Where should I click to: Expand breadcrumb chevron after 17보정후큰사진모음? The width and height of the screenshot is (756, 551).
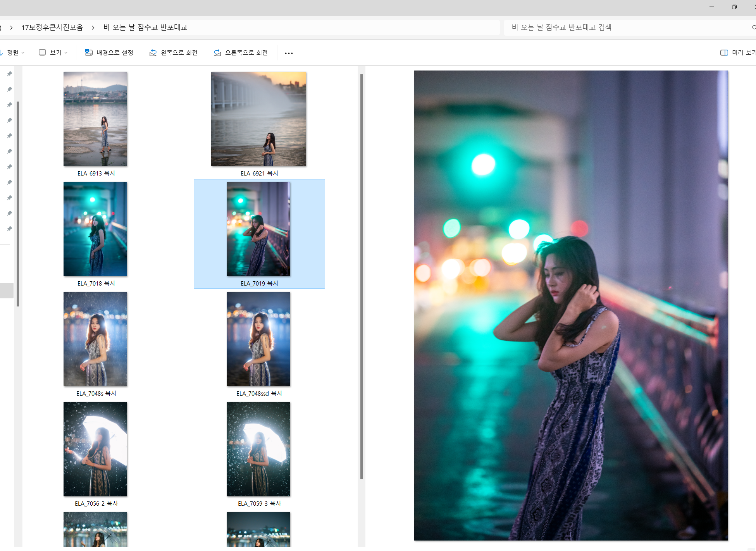[93, 28]
